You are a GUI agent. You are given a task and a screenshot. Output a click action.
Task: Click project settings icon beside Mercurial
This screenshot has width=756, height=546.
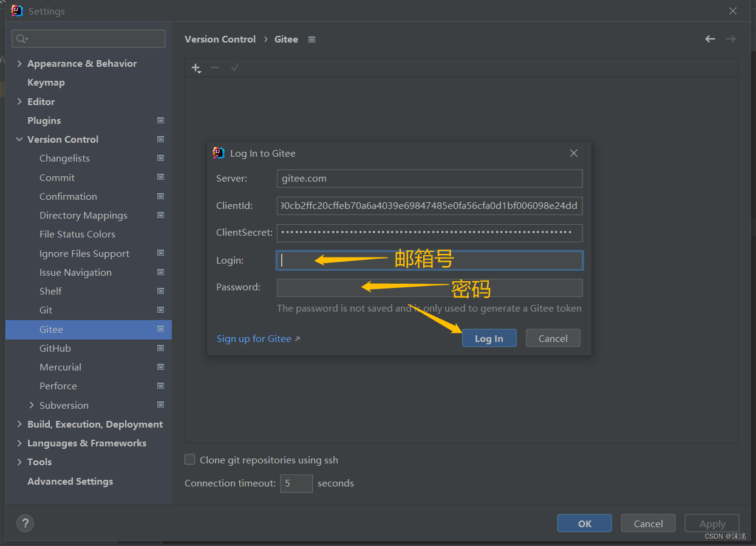(x=160, y=367)
